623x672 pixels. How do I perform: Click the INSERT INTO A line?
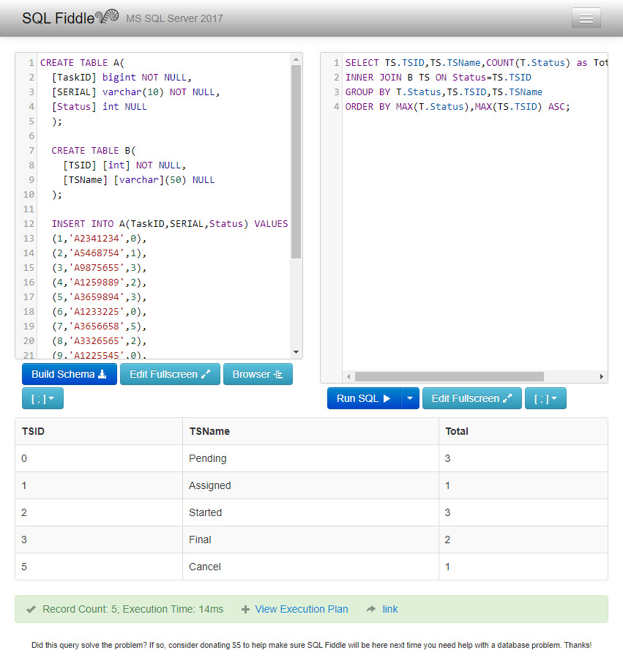click(x=170, y=224)
